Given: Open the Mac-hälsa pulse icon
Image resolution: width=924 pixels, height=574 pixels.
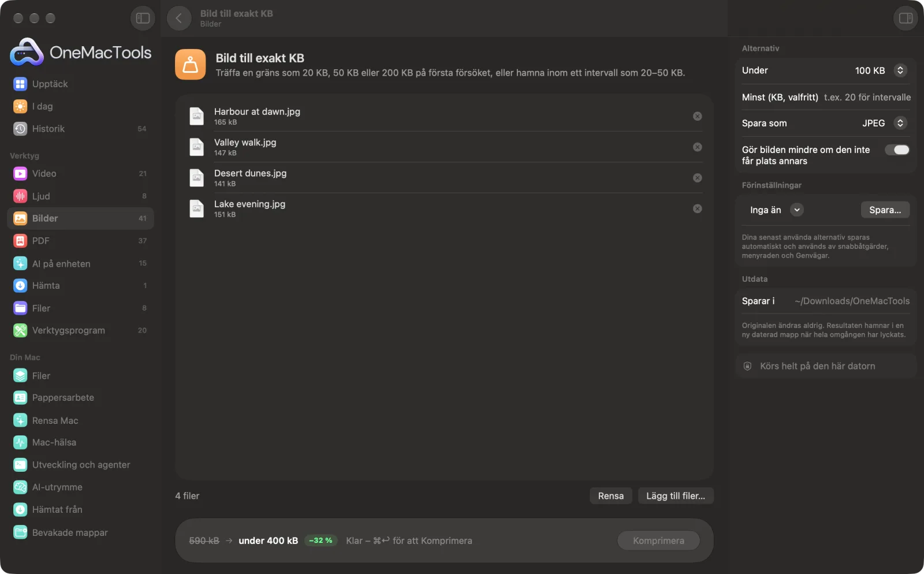Looking at the screenshot, I should [x=20, y=443].
